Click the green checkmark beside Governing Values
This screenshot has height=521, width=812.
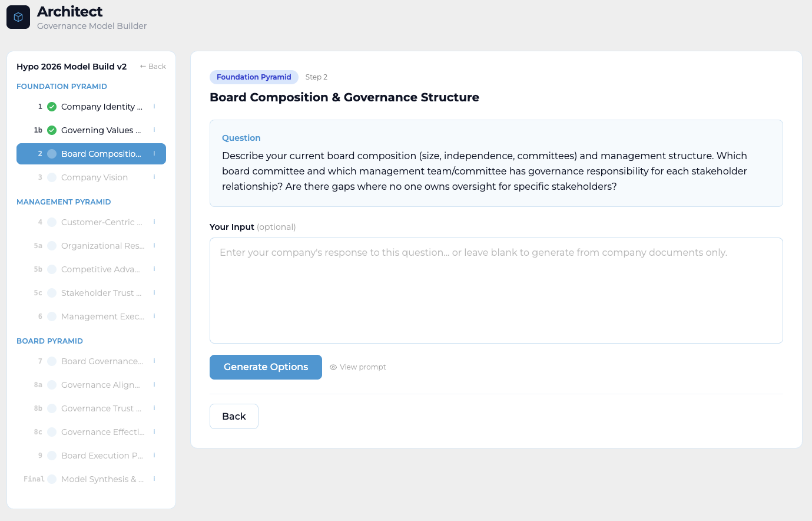pyautogui.click(x=51, y=130)
